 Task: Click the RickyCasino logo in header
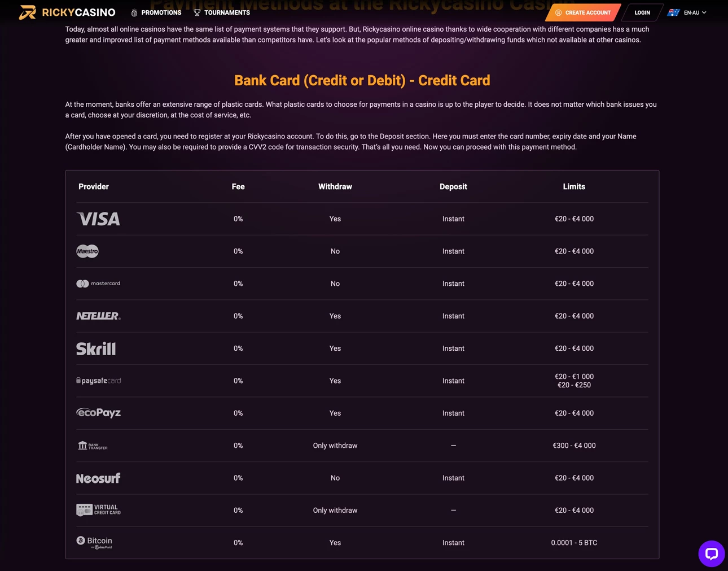[67, 12]
